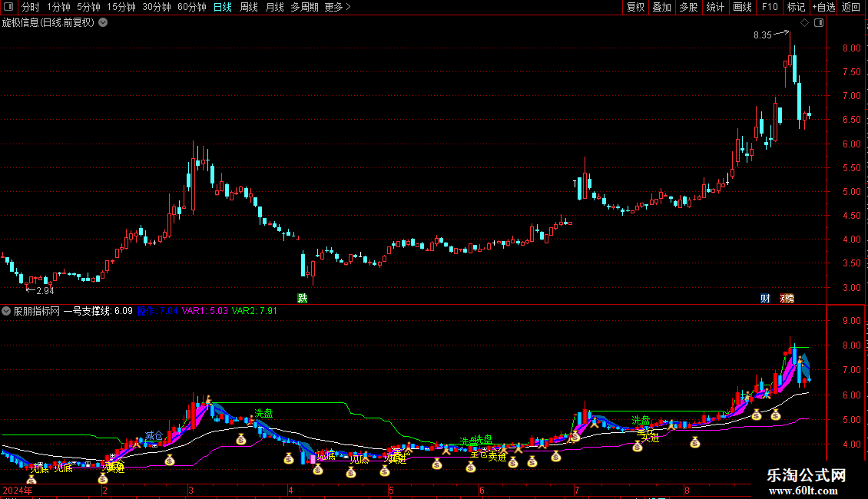This screenshot has width=868, height=499.
Task: Click 操作: 7.04 indicator value
Action: 157,311
